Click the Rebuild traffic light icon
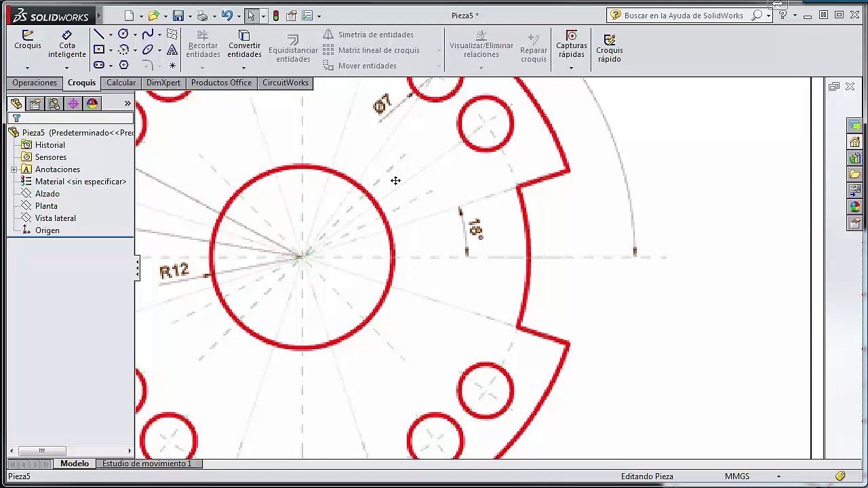Screen dimensions: 868x488 (276, 16)
